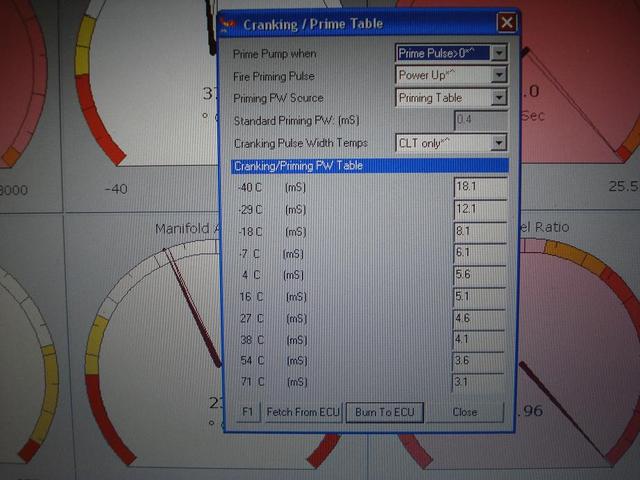The image size is (640, 480).
Task: Click the Priming PW Source label
Action: [x=278, y=98]
